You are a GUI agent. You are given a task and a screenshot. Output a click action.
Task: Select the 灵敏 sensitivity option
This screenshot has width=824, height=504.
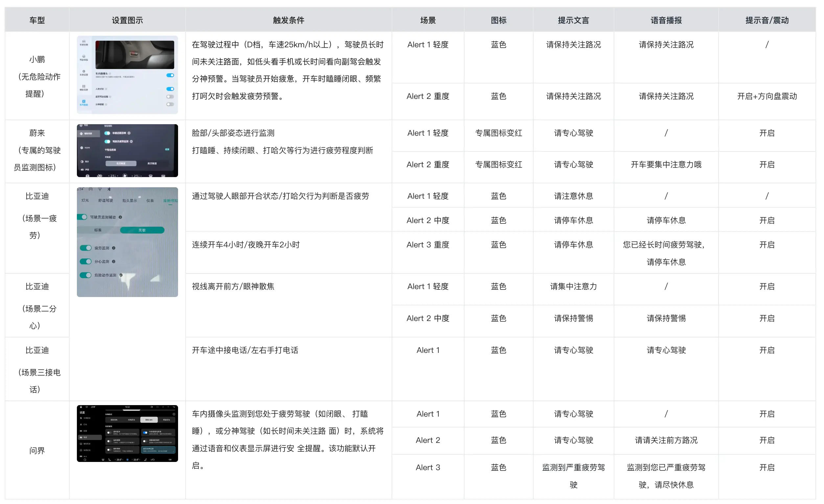(142, 230)
